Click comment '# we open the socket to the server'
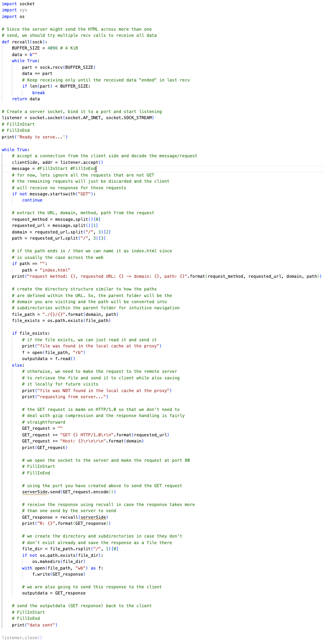This screenshot has height=644, width=324. pyautogui.click(x=106, y=460)
